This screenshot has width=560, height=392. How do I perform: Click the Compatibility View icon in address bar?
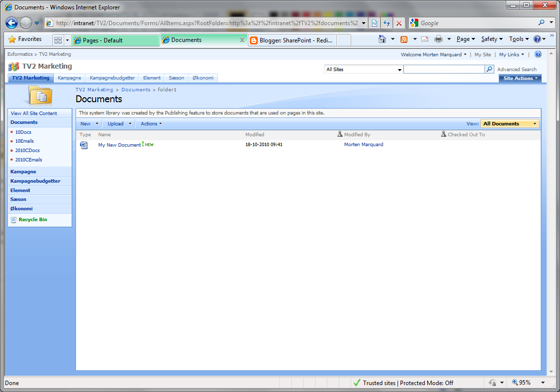coord(374,23)
